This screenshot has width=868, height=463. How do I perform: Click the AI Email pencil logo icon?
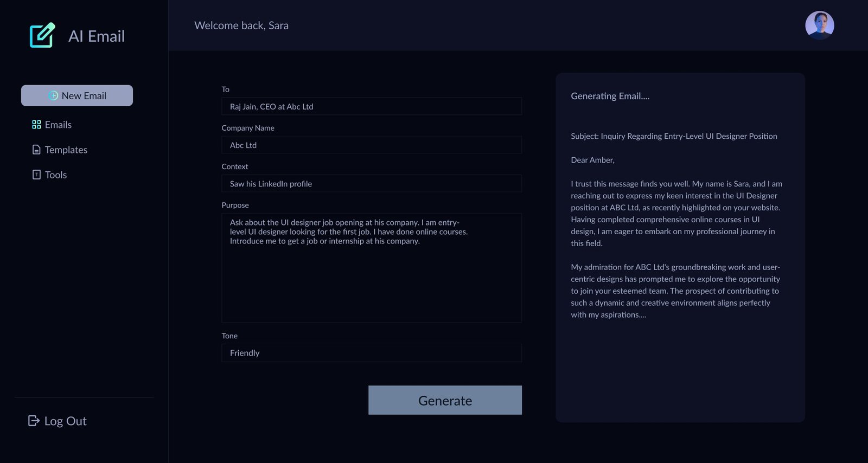point(42,36)
